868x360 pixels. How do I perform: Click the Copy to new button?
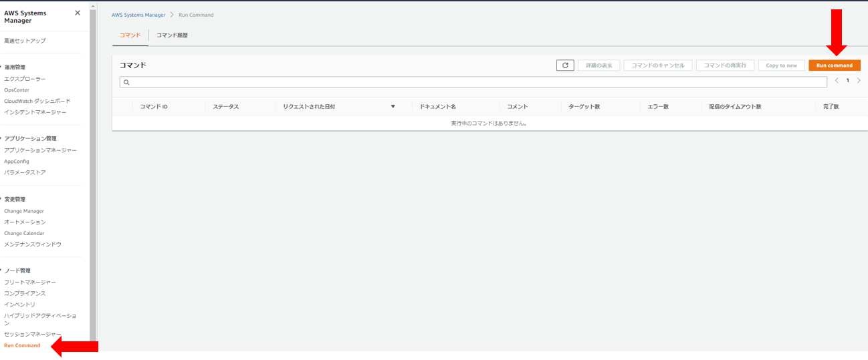782,65
